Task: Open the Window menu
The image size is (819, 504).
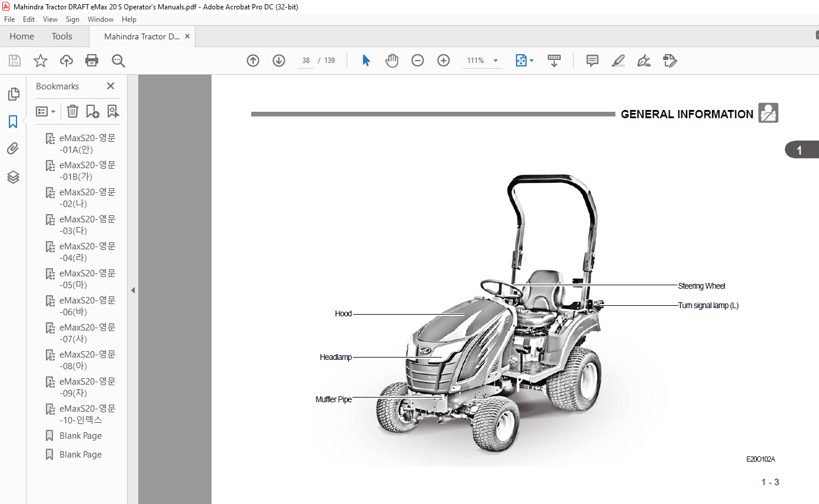Action: [x=101, y=19]
